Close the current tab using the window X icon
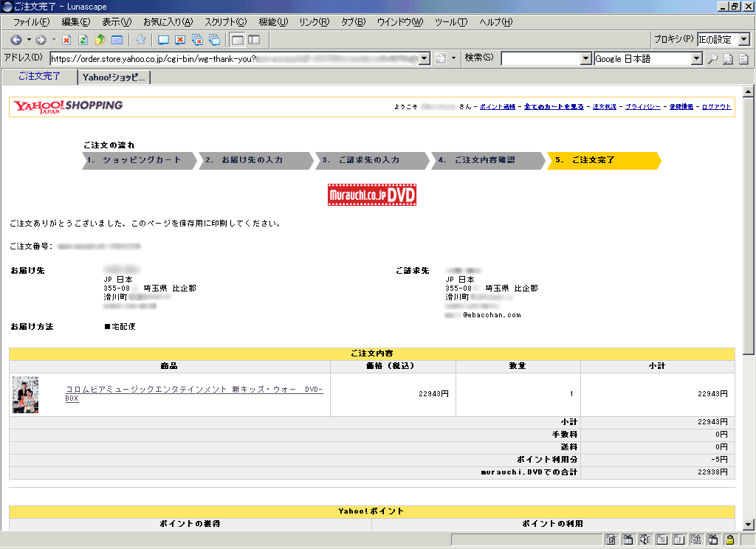The image size is (756, 549). coord(180,40)
